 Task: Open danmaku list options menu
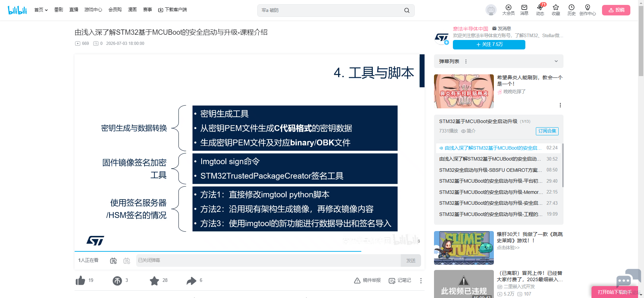[x=466, y=61]
